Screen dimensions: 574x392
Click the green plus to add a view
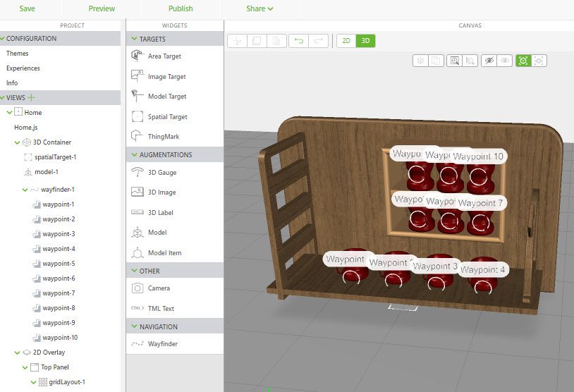[x=32, y=97]
